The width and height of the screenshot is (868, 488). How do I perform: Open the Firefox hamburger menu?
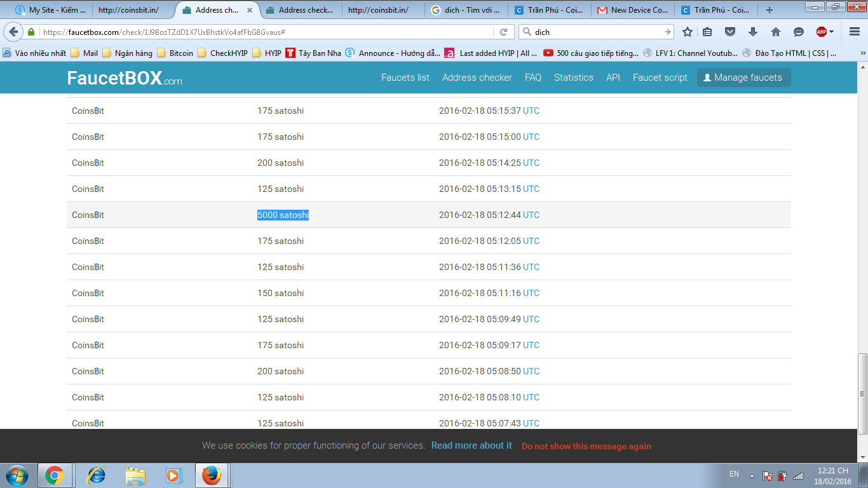pyautogui.click(x=854, y=32)
